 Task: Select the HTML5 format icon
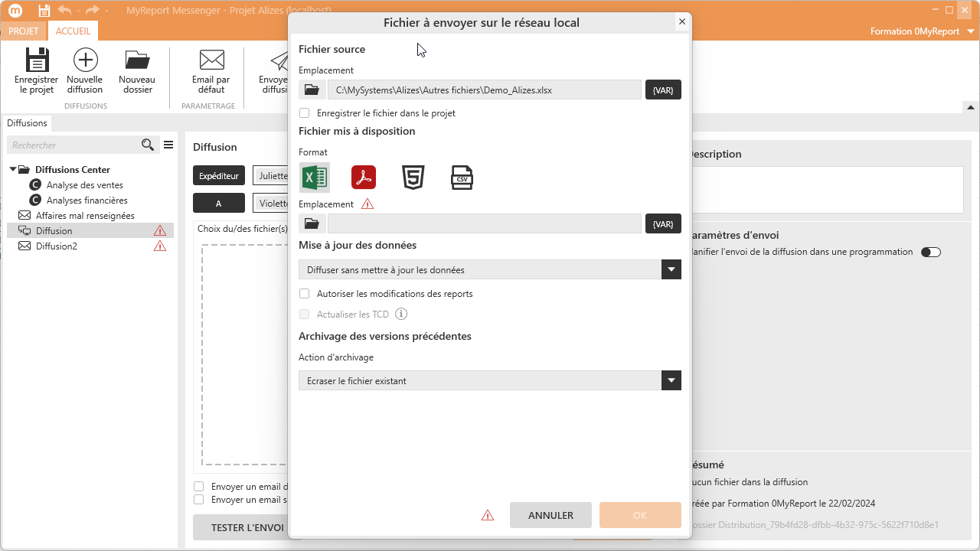coord(413,178)
